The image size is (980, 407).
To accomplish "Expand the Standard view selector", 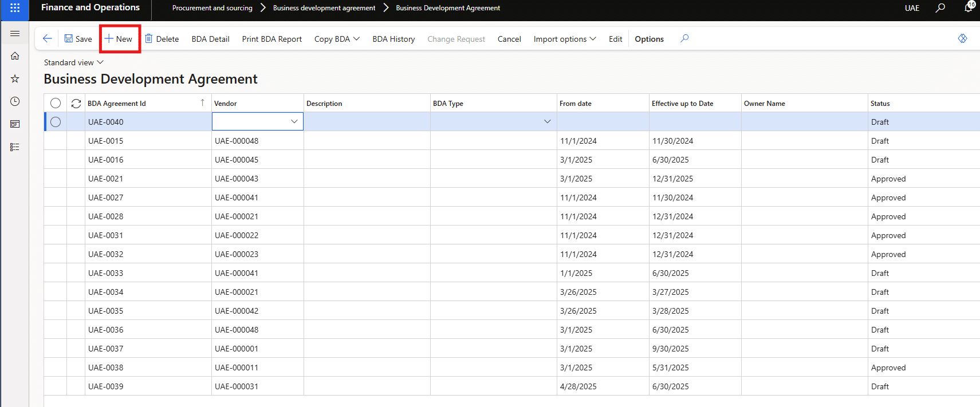I will pos(73,62).
